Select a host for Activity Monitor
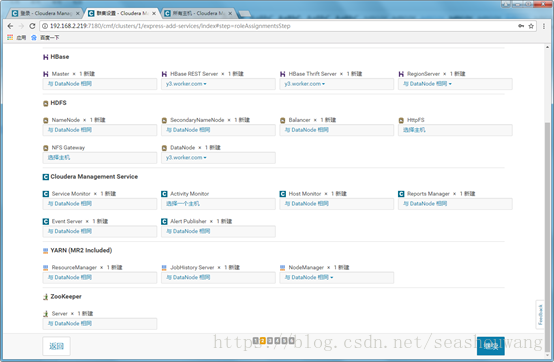Image resolution: width=554 pixels, height=362 pixels. pos(218,204)
